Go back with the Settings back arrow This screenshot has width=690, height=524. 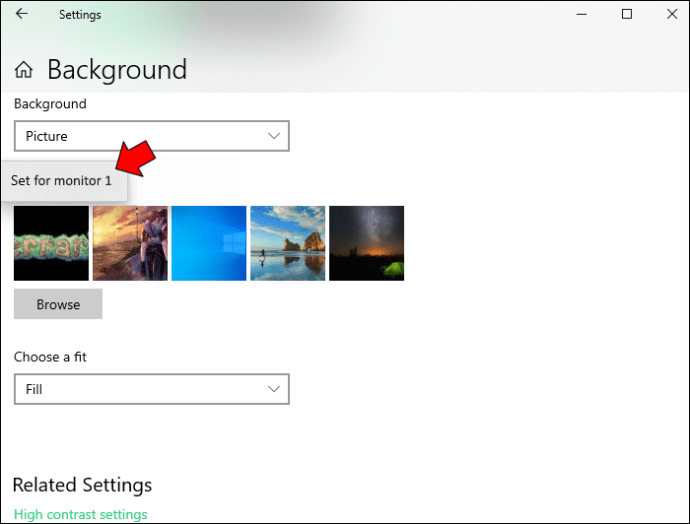[x=22, y=14]
